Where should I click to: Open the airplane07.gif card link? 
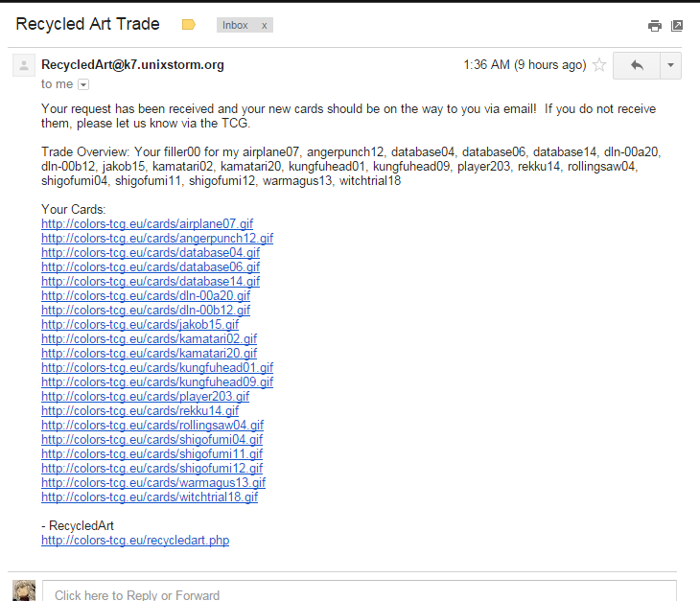click(148, 223)
